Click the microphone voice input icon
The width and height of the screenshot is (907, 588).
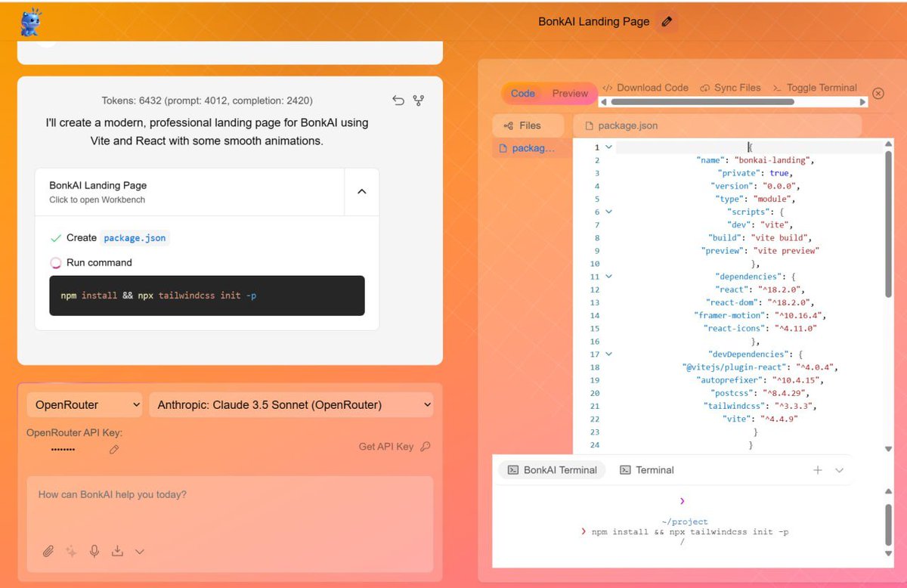coord(94,552)
